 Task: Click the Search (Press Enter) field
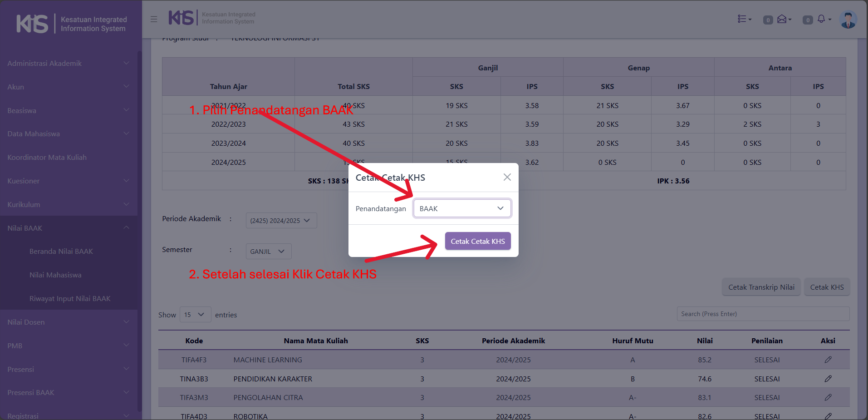(x=763, y=314)
